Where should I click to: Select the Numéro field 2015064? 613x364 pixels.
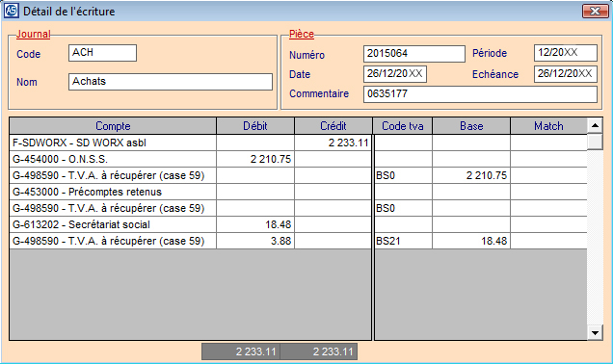click(414, 54)
